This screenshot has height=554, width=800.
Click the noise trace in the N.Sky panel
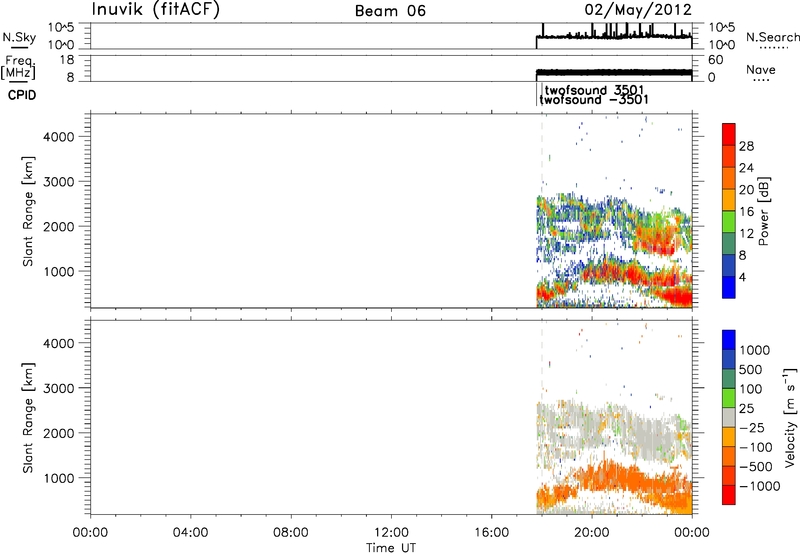point(614,36)
